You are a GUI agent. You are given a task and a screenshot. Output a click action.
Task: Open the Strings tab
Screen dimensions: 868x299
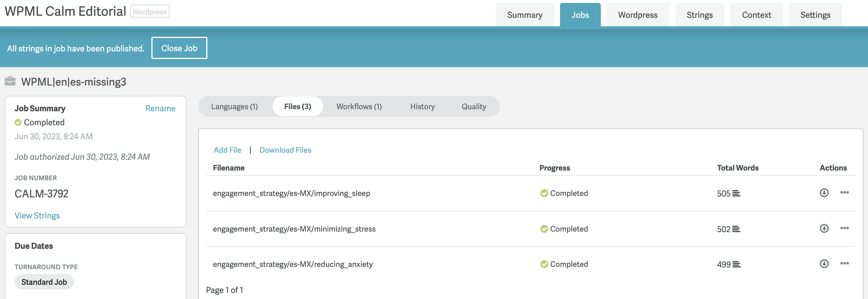point(699,15)
